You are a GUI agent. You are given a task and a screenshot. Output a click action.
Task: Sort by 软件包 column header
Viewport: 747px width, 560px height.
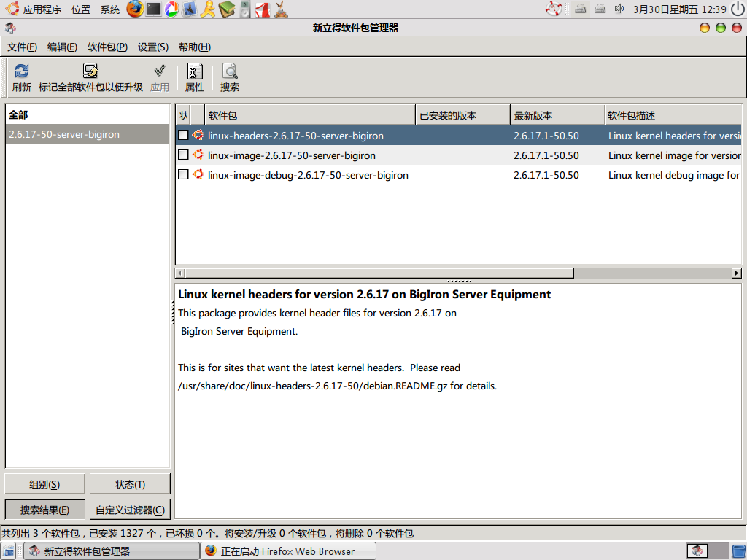[x=310, y=115]
